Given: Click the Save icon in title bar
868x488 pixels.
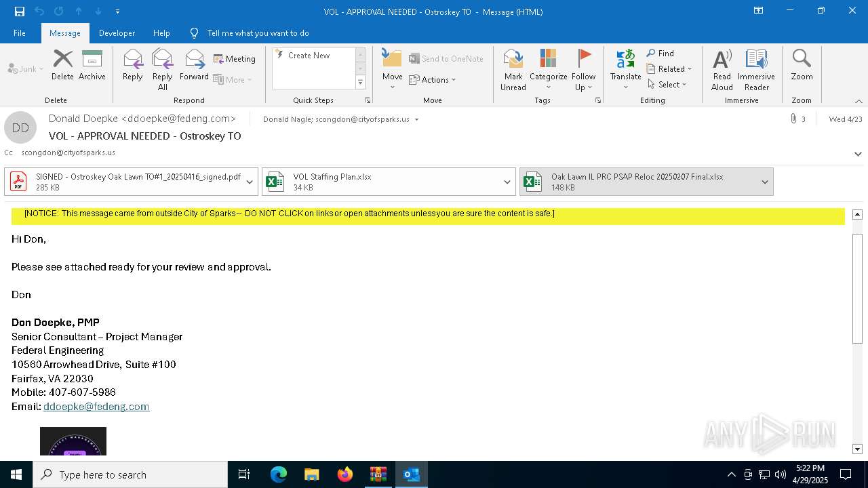Looking at the screenshot, I should click(19, 12).
